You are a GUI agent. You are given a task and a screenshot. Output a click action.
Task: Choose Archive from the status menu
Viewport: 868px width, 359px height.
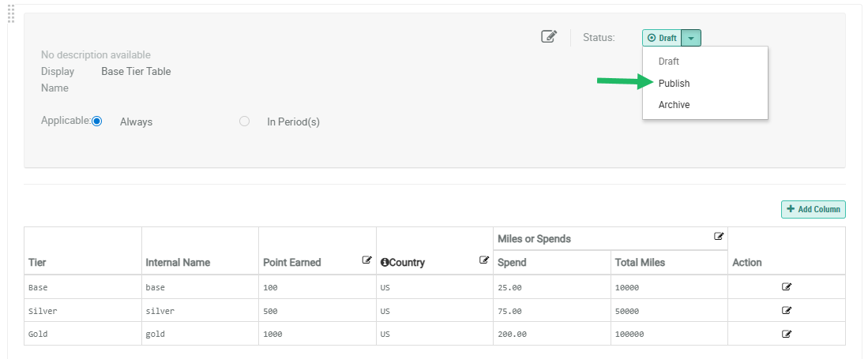tap(674, 104)
